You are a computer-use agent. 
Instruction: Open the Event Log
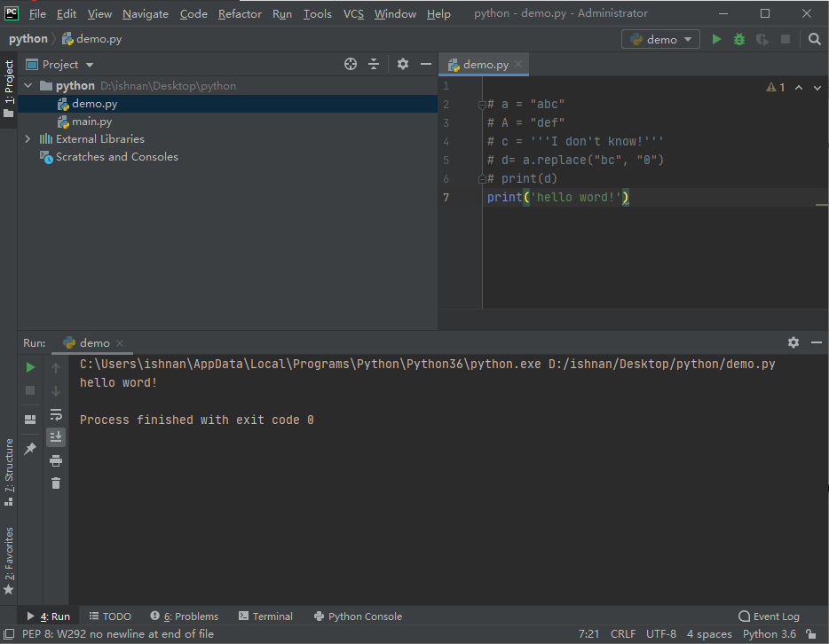pyautogui.click(x=769, y=616)
